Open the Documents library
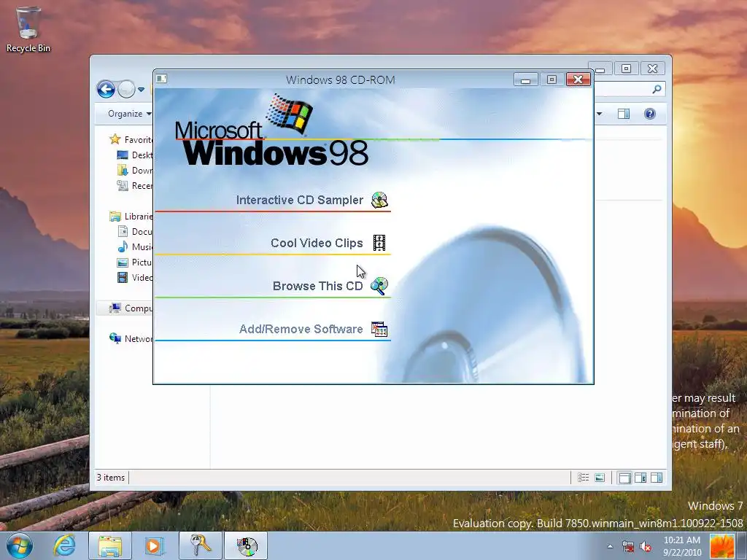Screen dimensions: 747x560 [x=135, y=231]
